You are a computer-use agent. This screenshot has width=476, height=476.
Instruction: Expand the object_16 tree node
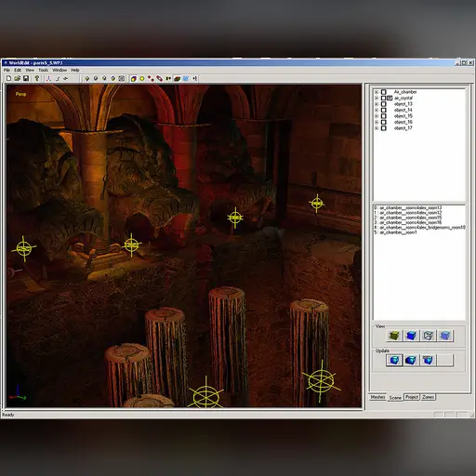tap(377, 122)
